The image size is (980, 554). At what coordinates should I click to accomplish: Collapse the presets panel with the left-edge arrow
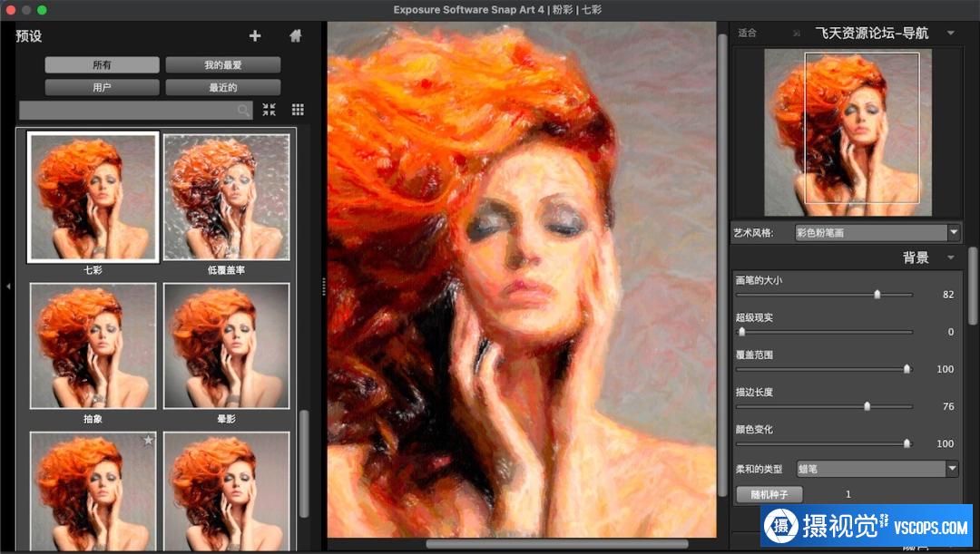[x=8, y=286]
